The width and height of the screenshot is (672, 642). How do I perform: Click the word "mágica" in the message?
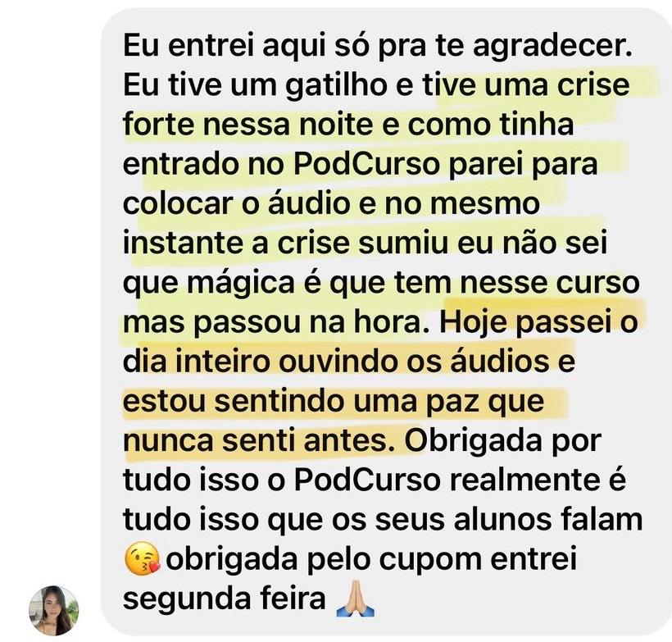coord(241,284)
